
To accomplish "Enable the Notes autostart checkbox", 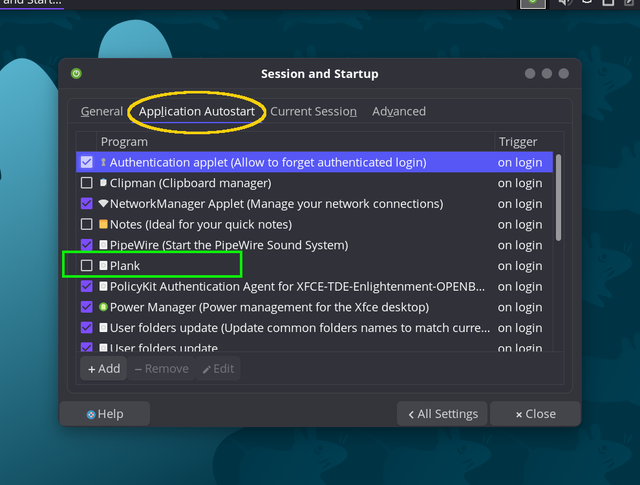I will tap(87, 224).
